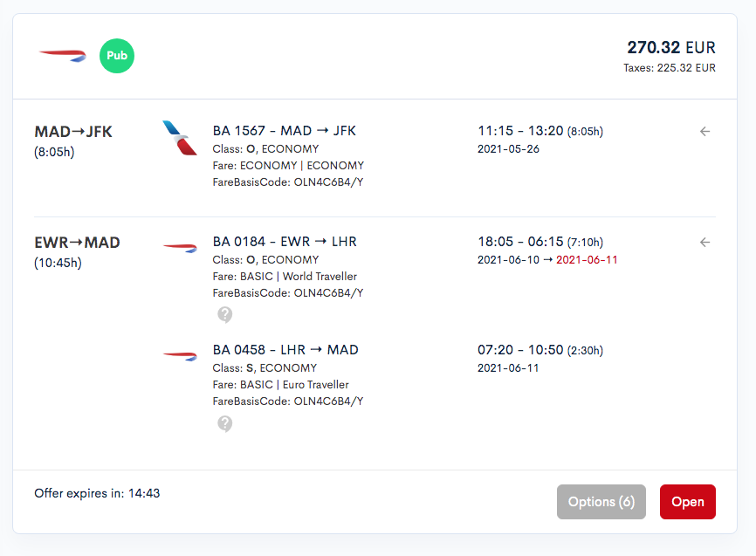Select the 270.32 EUR total price
This screenshot has height=556, width=756.
671,47
